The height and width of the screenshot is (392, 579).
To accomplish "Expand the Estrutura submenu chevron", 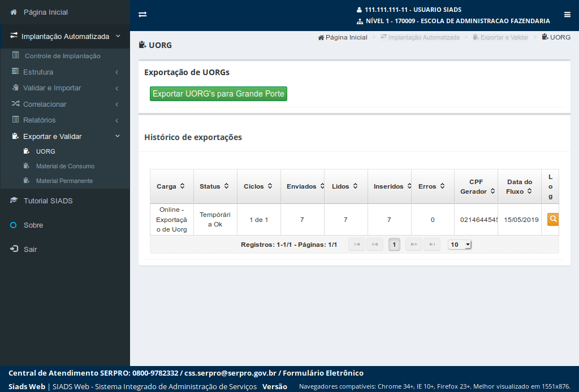I will coord(116,72).
